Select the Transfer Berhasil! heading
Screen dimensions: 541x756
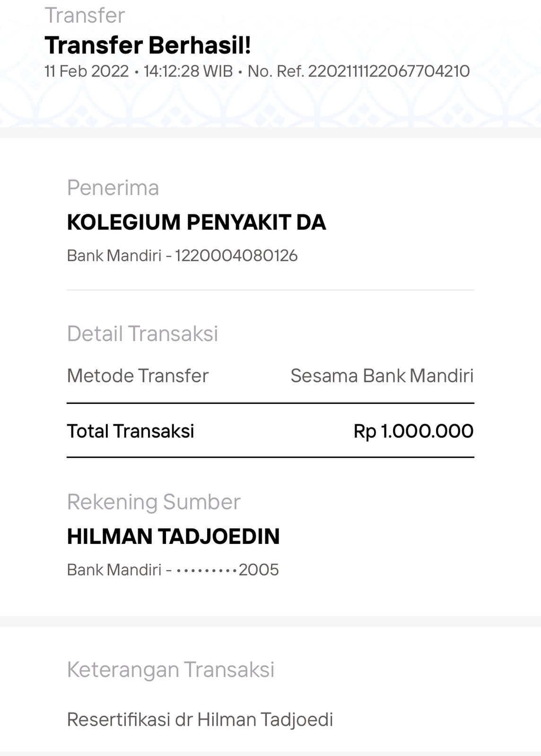tap(148, 45)
